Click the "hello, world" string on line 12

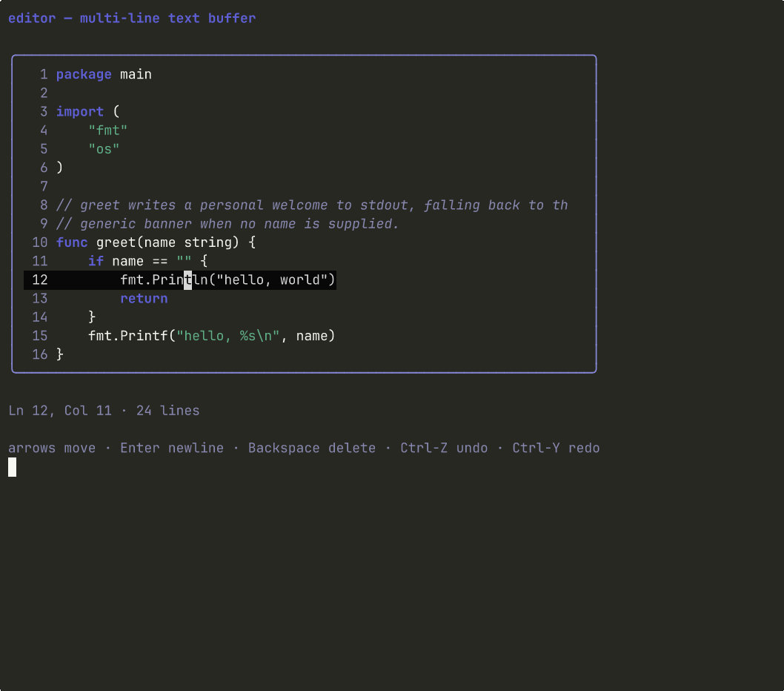click(272, 280)
